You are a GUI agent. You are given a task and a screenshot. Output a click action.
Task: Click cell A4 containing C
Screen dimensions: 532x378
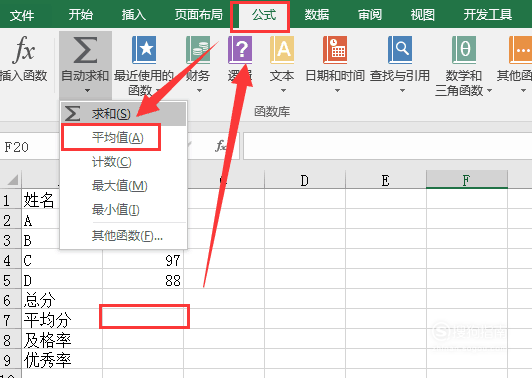tap(62, 260)
